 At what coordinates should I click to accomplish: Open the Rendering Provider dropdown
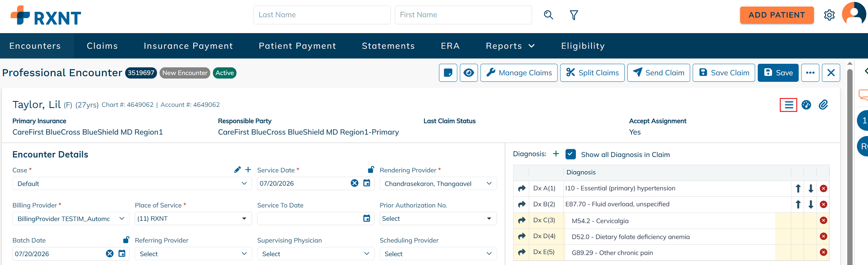[x=438, y=184]
